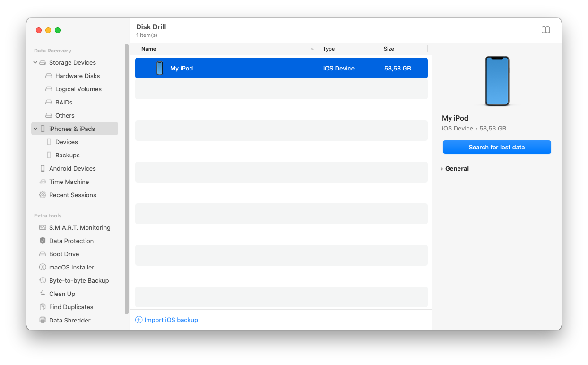Open Data Protection tool
The height and width of the screenshot is (365, 588).
click(x=71, y=241)
